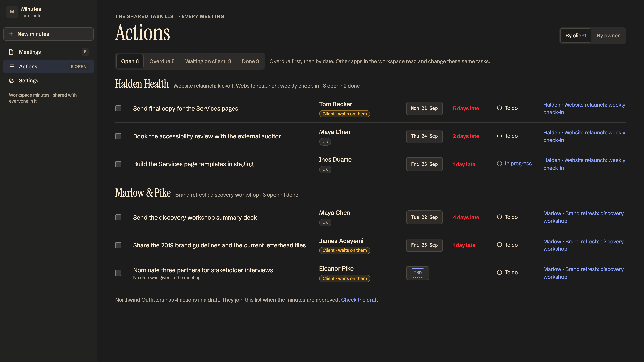Click the M workspace logo icon
The height and width of the screenshot is (362, 644).
coord(12,12)
